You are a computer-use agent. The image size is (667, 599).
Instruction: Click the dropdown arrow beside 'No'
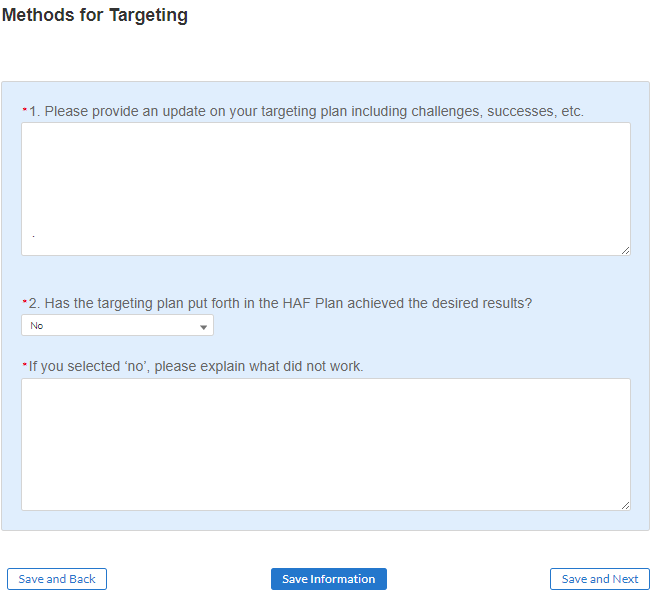[204, 327]
